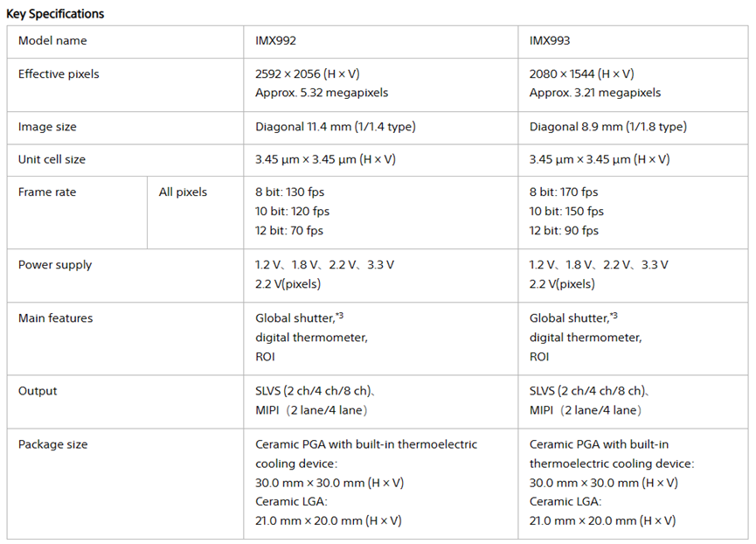756x544 pixels.
Task: Select the IMX992 column header
Action: [277, 41]
